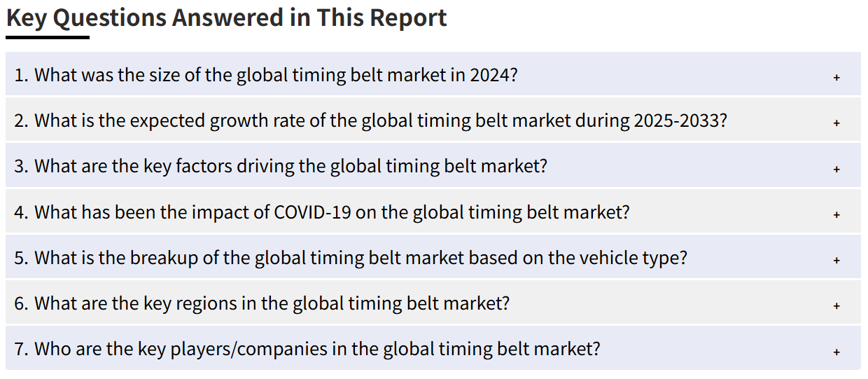Click the plus icon for the key players question
The image size is (868, 379).
836,352
